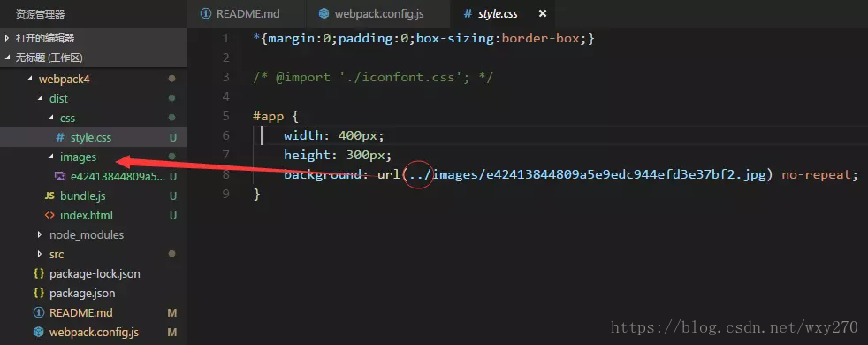Select the webpack4 folder name
The height and width of the screenshot is (345, 868).
pos(65,80)
